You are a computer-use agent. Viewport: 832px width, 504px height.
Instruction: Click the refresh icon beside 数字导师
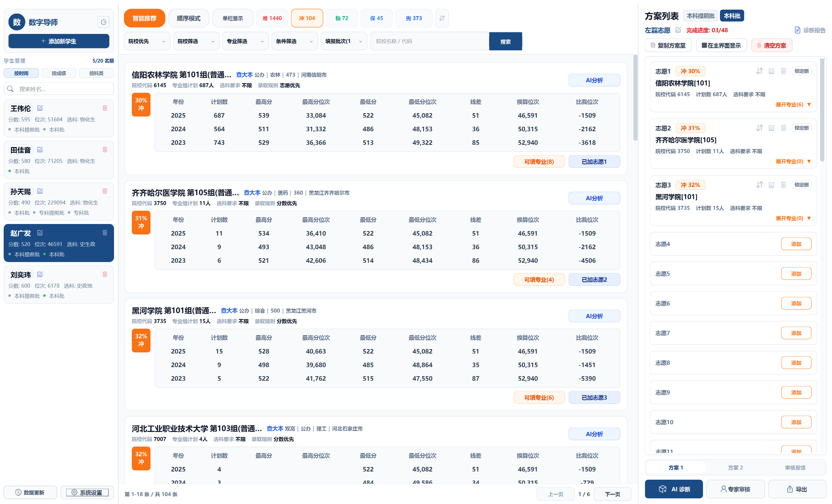(x=103, y=22)
